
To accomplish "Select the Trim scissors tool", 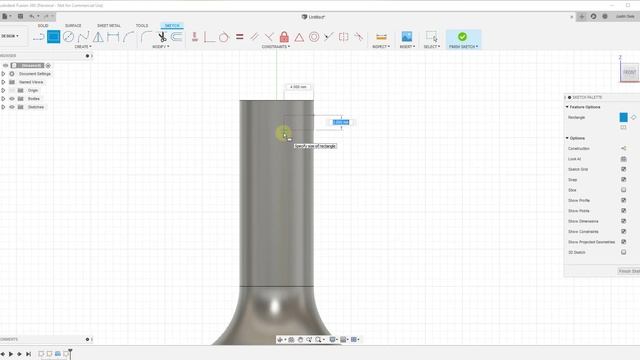I will tap(162, 37).
